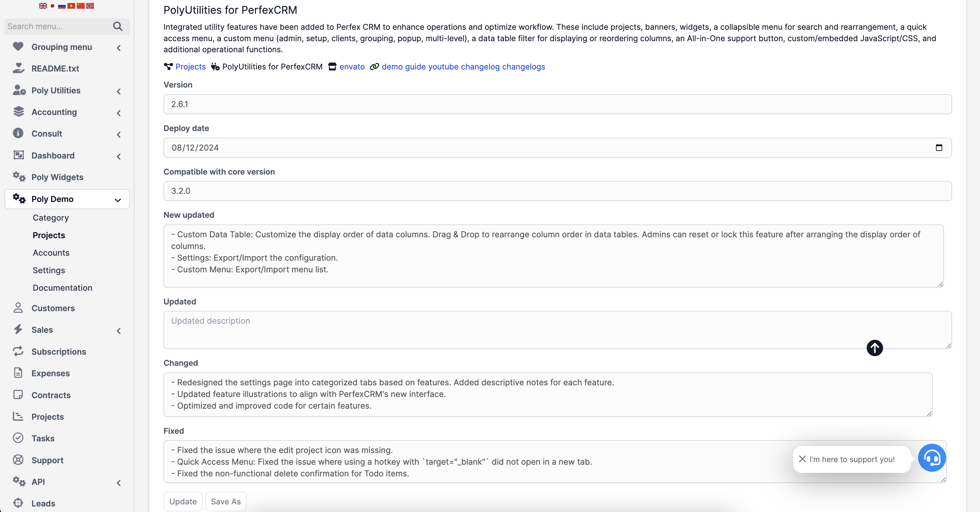Click into the empty Updated description textarea
Image resolution: width=980 pixels, height=512 pixels.
point(557,330)
